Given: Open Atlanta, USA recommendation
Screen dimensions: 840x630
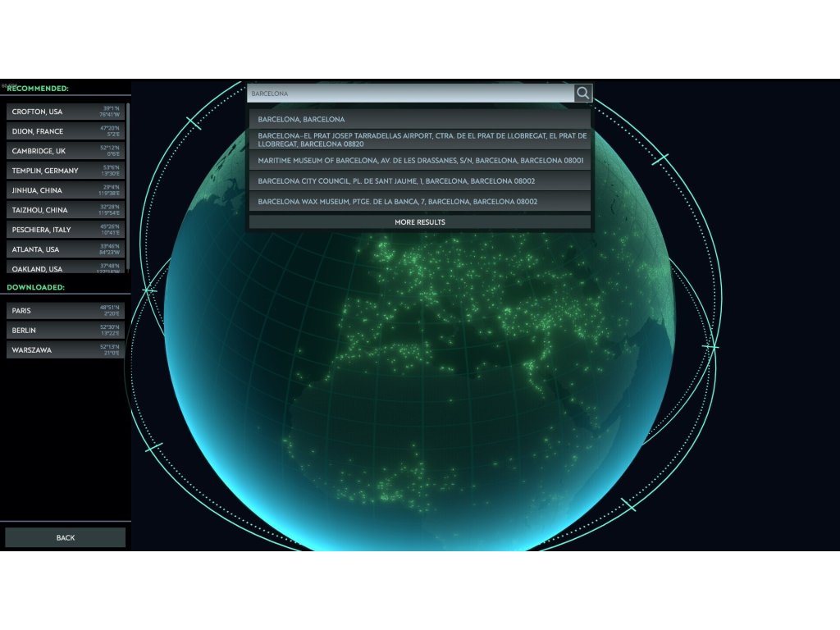Looking at the screenshot, I should [66, 249].
